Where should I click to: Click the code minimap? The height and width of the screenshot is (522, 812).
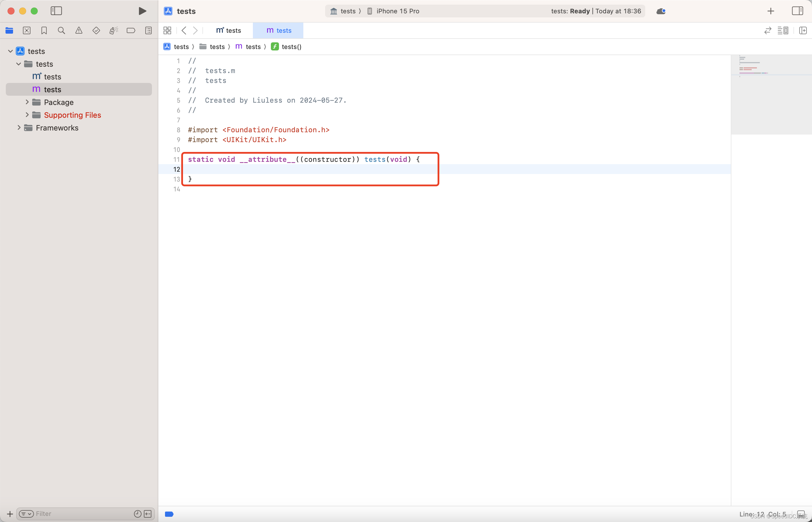[x=771, y=95]
